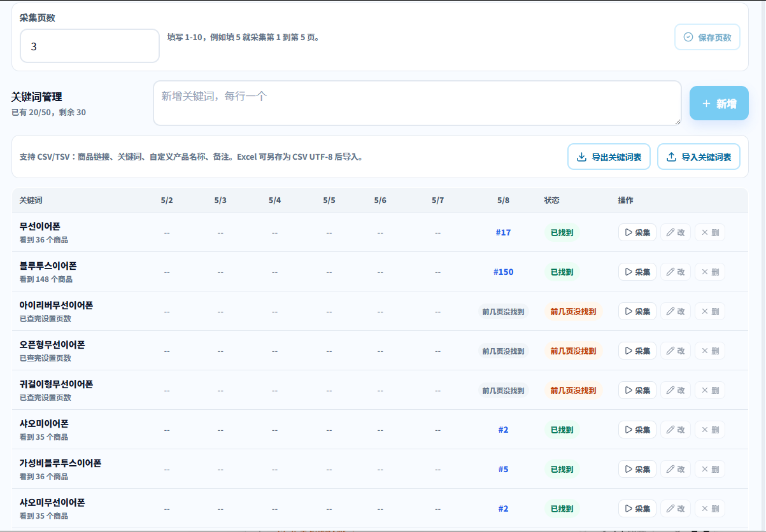
Task: Click the 关键词 column header
Action: (x=31, y=200)
